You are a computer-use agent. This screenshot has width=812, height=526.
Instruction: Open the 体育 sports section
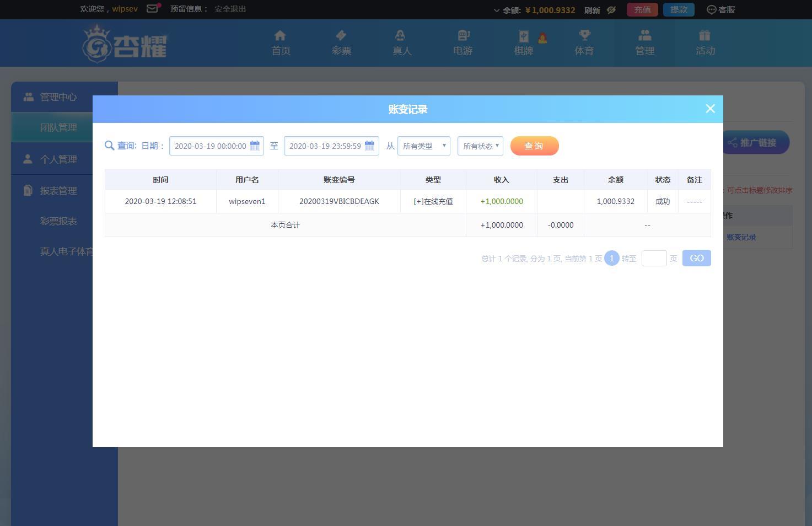point(584,43)
